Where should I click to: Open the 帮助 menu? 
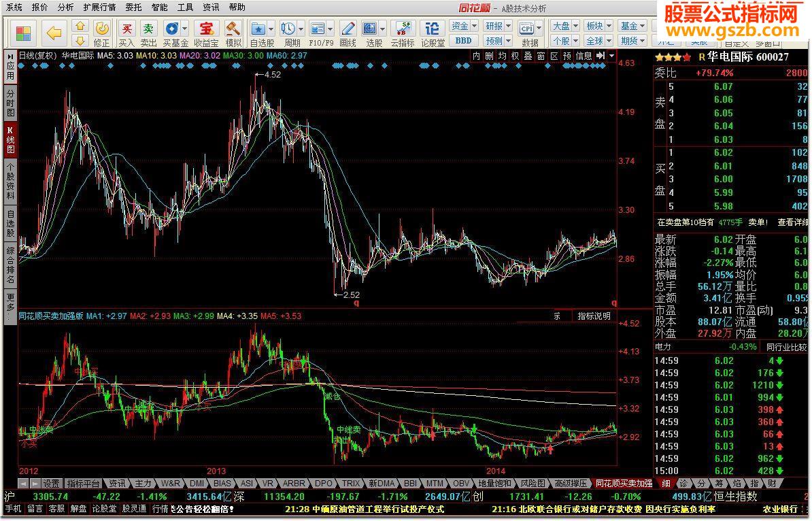(x=237, y=7)
